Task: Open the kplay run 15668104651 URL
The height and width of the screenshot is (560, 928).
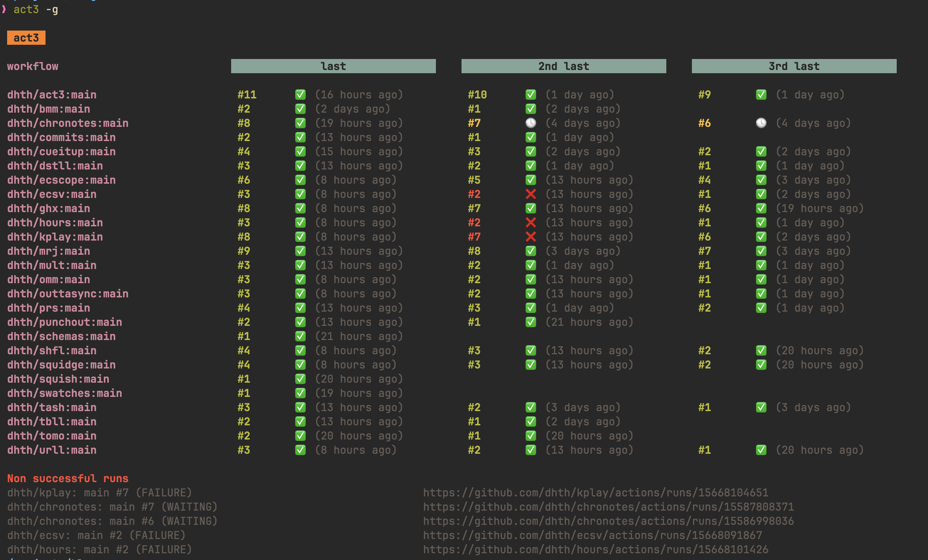Action: (596, 492)
